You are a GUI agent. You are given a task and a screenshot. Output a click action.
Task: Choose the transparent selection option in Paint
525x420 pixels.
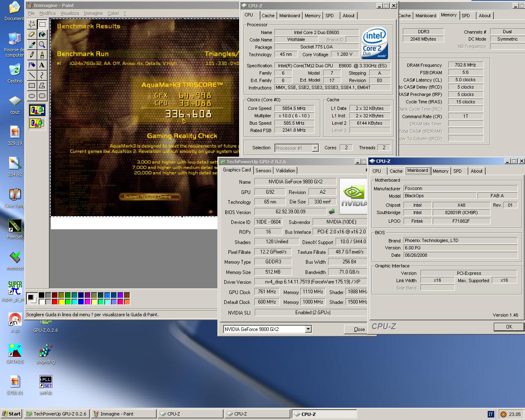37,123
